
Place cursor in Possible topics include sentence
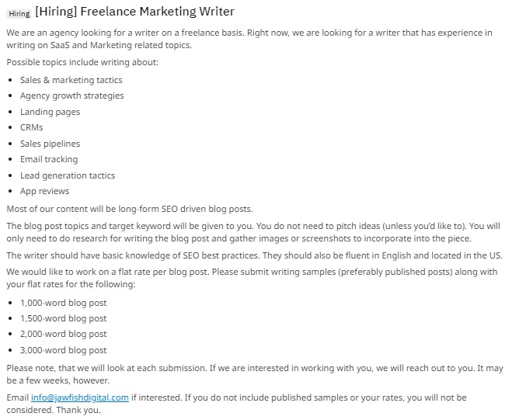pos(82,62)
